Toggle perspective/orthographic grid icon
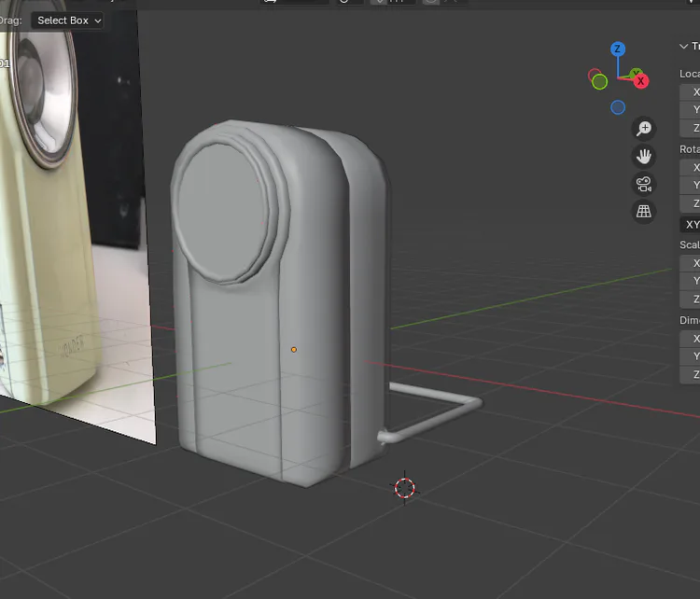 pyautogui.click(x=644, y=212)
